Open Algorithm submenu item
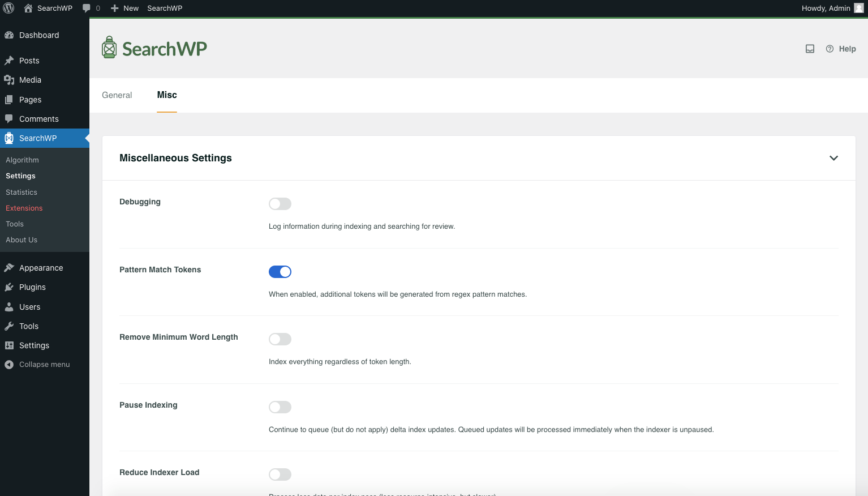The height and width of the screenshot is (496, 868). (x=23, y=160)
